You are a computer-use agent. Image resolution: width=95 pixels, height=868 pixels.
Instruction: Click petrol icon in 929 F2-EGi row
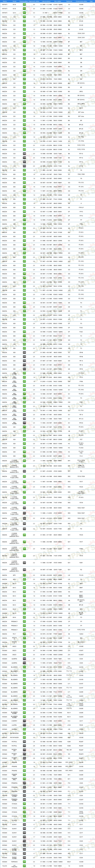tap(25, 448)
